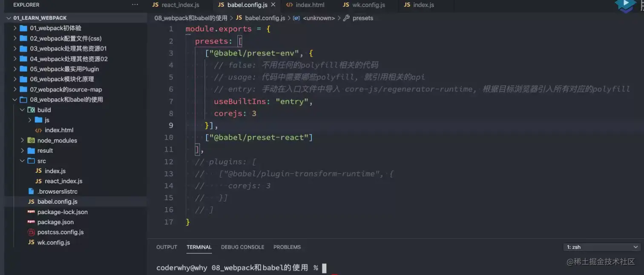This screenshot has height=275, width=644.
Task: Select the babel.config.js editor tab
Action: point(247,5)
